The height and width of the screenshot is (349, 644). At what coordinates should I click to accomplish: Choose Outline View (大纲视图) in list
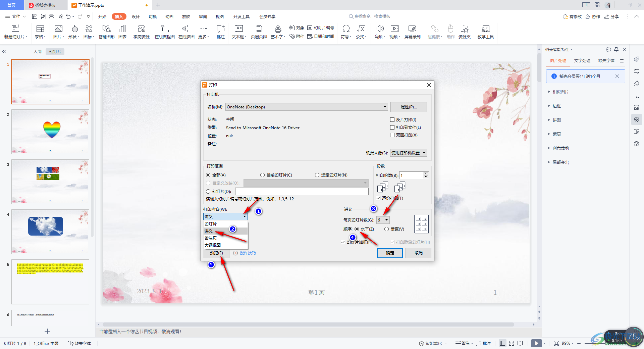[225, 245]
